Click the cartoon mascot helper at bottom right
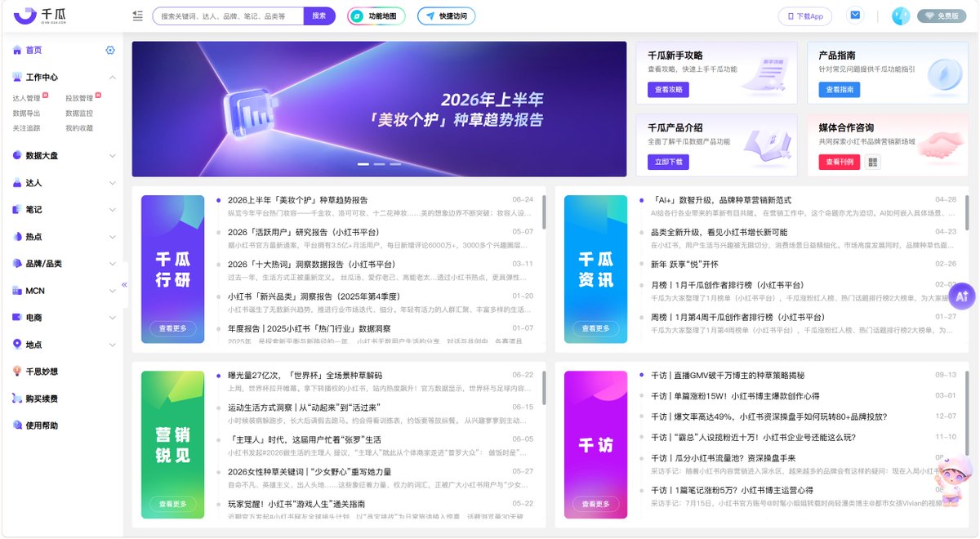This screenshot has height=539, width=980. (x=952, y=481)
